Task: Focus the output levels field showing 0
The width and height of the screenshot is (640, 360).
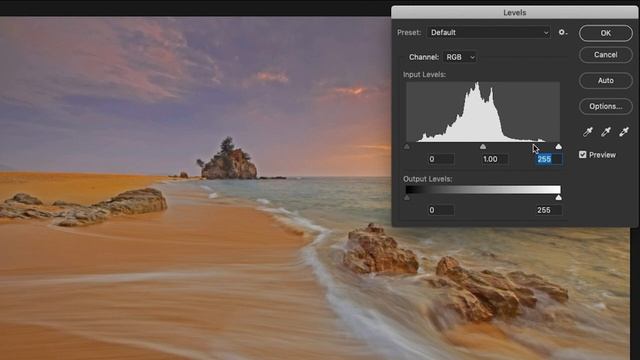Action: tap(441, 210)
